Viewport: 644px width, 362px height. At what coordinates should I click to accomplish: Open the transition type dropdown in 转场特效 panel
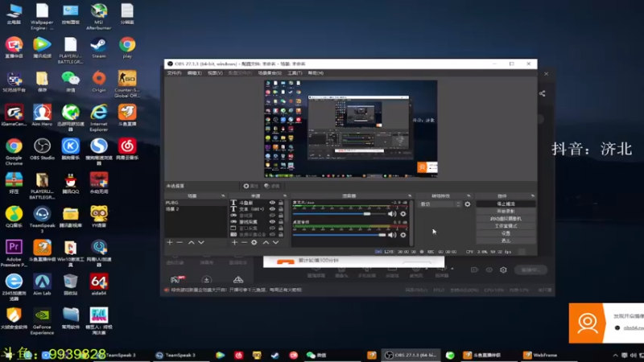(440, 204)
